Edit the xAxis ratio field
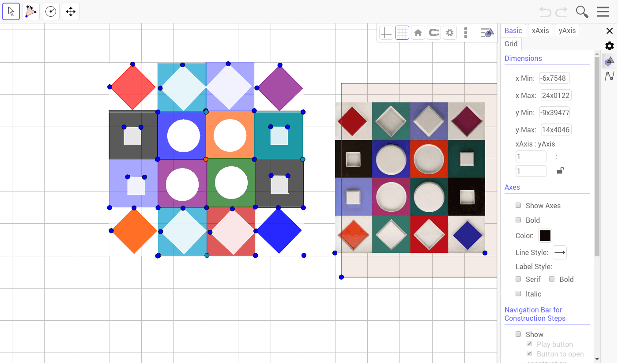Screen dimensions: 618x364 (x=531, y=157)
